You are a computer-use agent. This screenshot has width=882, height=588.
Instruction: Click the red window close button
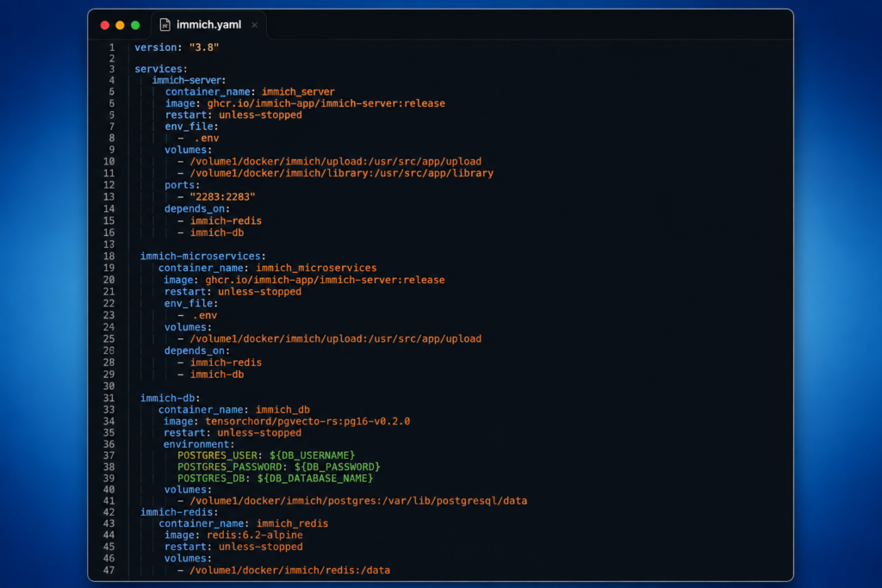click(x=104, y=25)
